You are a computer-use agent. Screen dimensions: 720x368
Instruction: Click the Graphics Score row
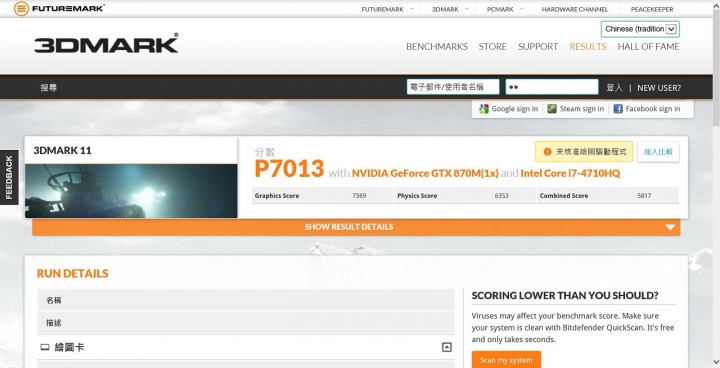click(322, 196)
